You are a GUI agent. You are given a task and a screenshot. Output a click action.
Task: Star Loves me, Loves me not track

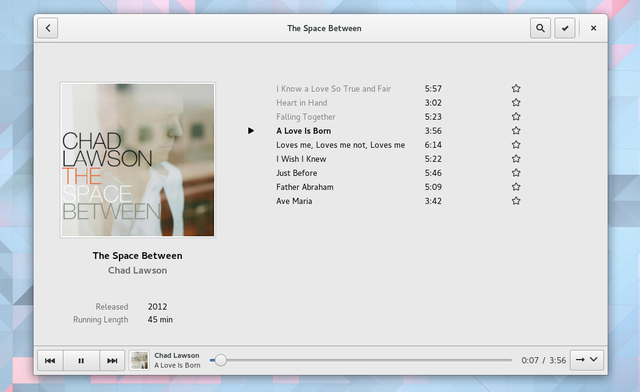pyautogui.click(x=516, y=145)
